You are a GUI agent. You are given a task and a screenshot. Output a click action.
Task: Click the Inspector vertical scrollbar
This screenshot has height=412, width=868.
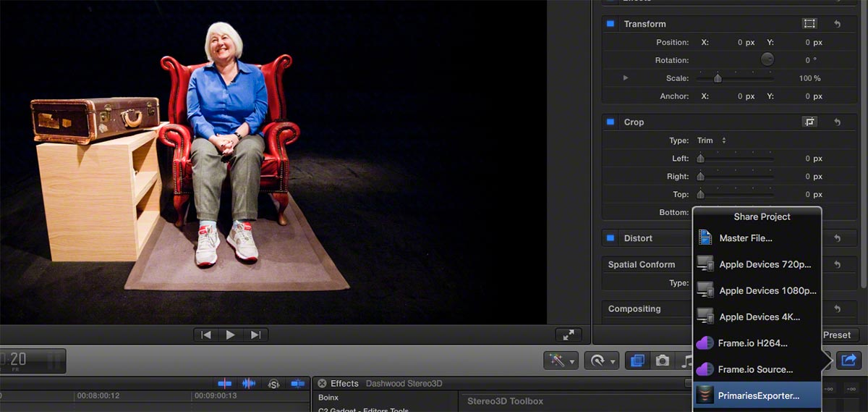[863, 145]
